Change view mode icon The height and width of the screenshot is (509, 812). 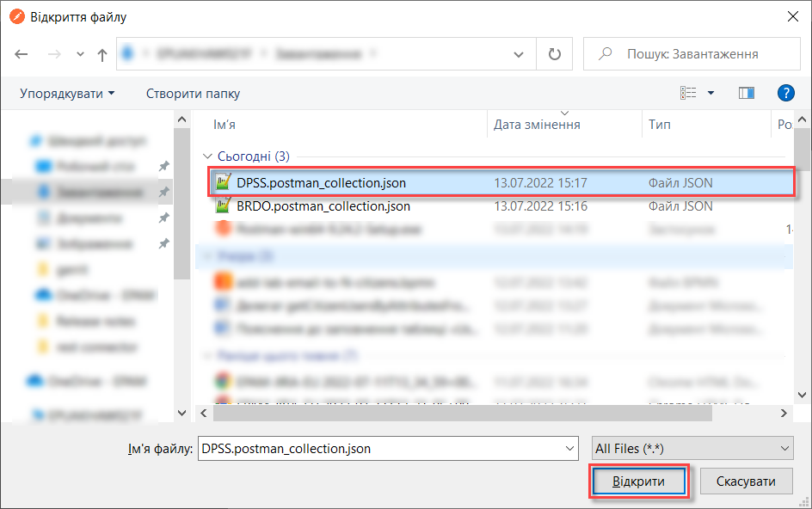coord(688,93)
